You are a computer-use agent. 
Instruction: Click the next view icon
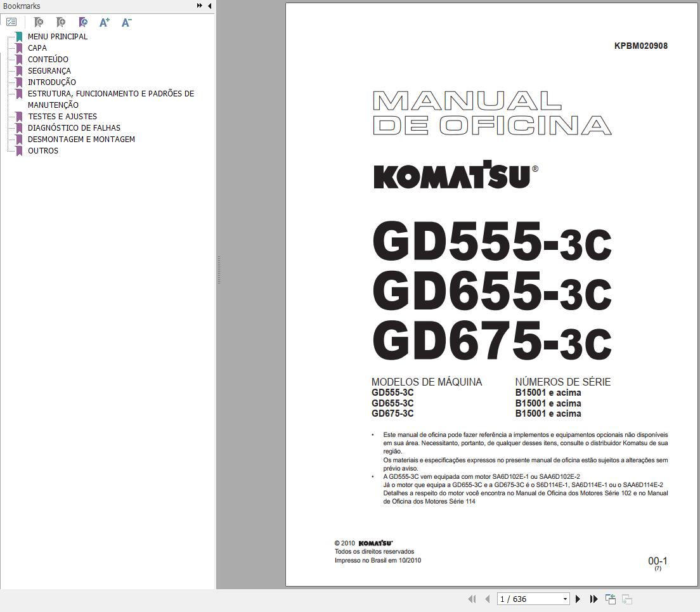pyautogui.click(x=627, y=599)
